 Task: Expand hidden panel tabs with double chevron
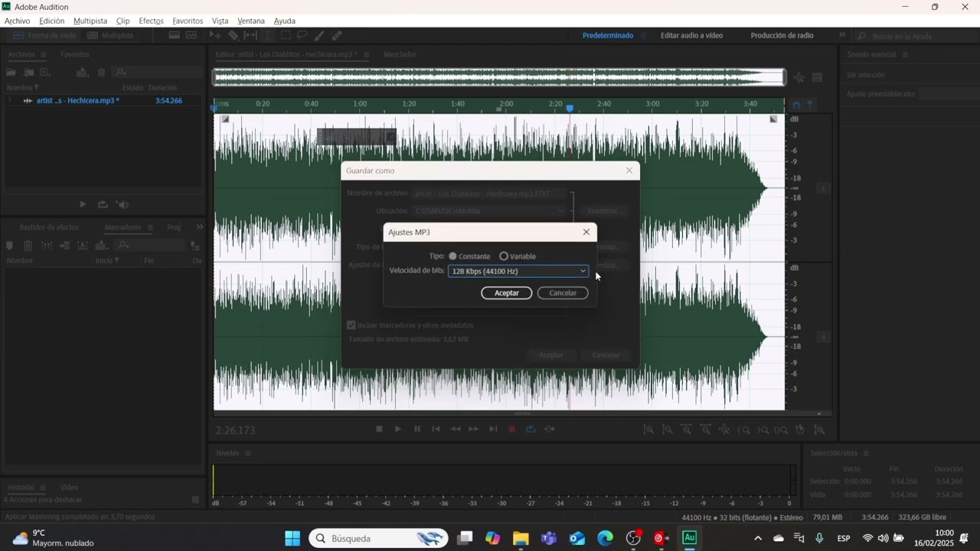[200, 227]
